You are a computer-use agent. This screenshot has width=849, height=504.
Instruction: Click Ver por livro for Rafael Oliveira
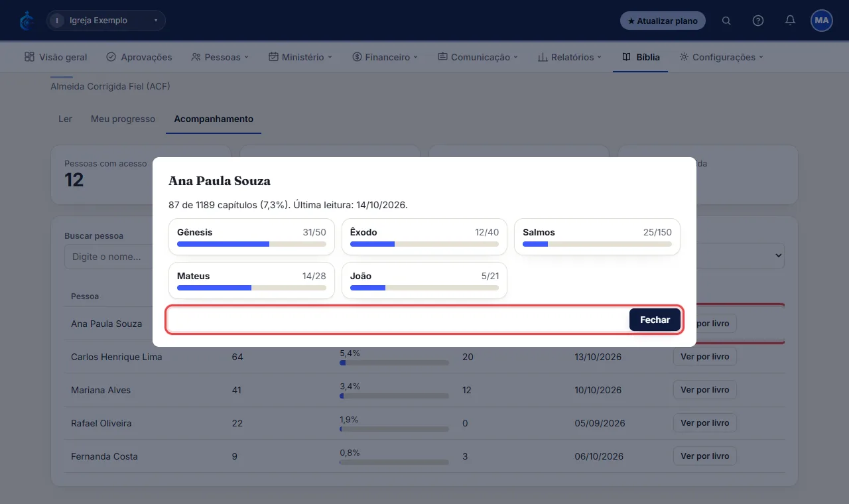click(x=704, y=423)
